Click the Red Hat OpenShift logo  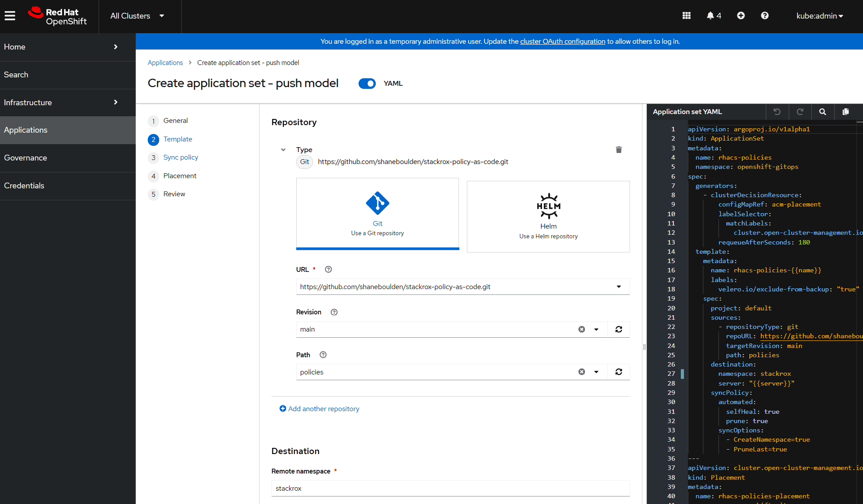pyautogui.click(x=57, y=16)
